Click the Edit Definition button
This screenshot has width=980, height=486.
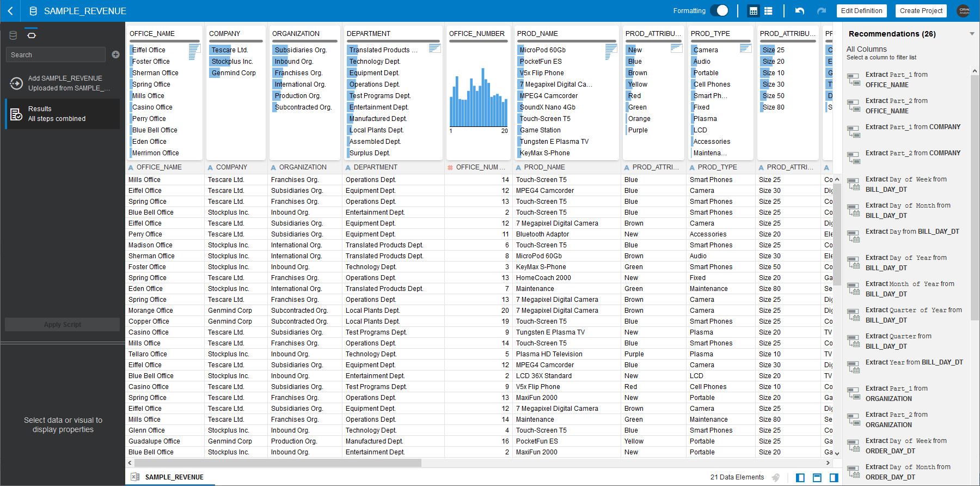tap(861, 11)
